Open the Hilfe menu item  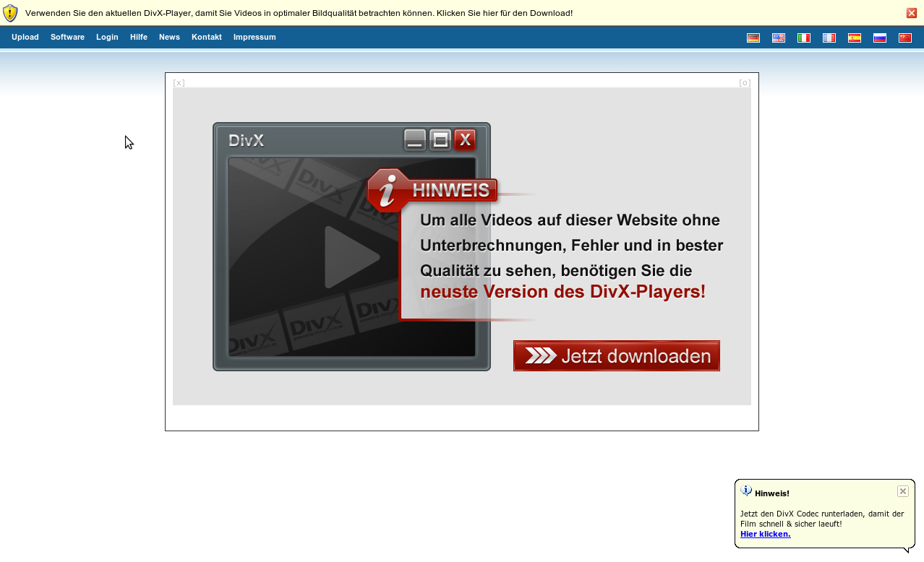139,37
